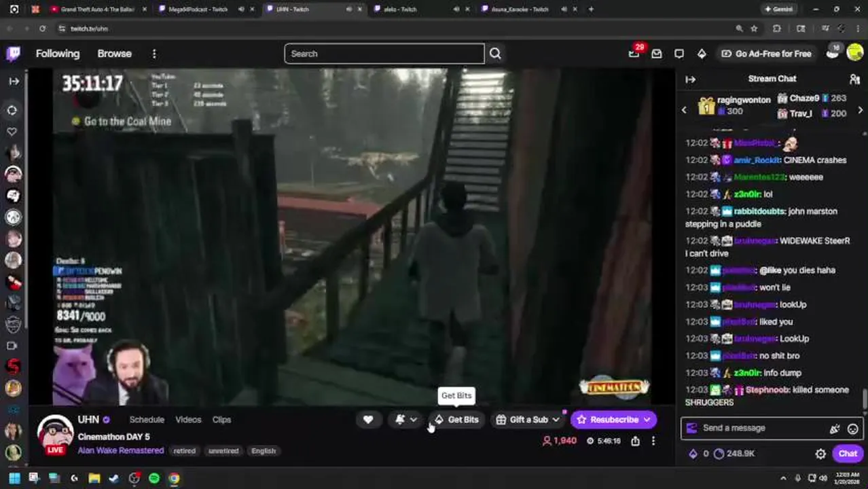The width and height of the screenshot is (868, 489).
Task: Open the Videos tab
Action: (x=188, y=420)
